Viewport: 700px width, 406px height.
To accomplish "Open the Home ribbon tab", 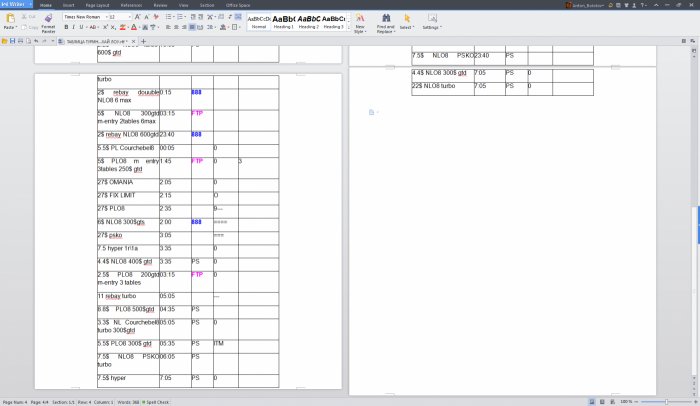I will 46,5.
